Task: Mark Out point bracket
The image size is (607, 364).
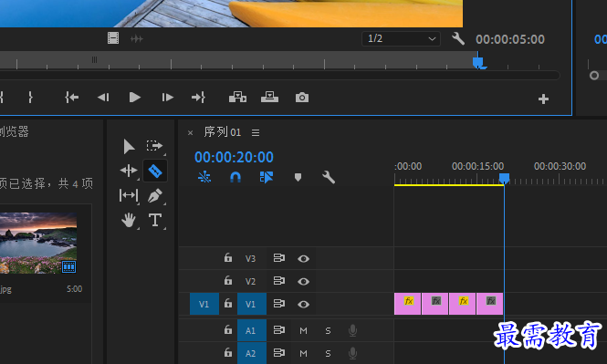Action: coord(30,97)
